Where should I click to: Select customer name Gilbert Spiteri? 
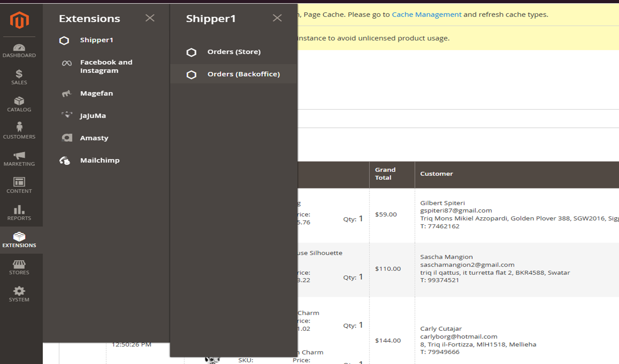[442, 203]
